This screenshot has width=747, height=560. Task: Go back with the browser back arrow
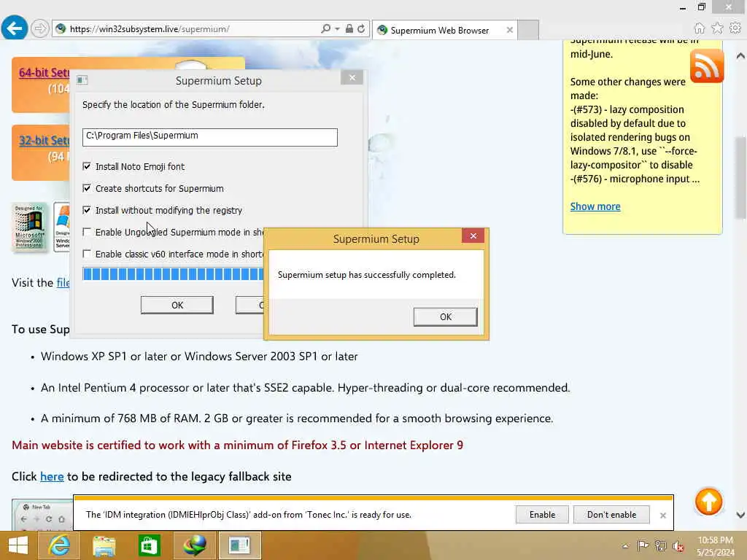click(x=15, y=28)
